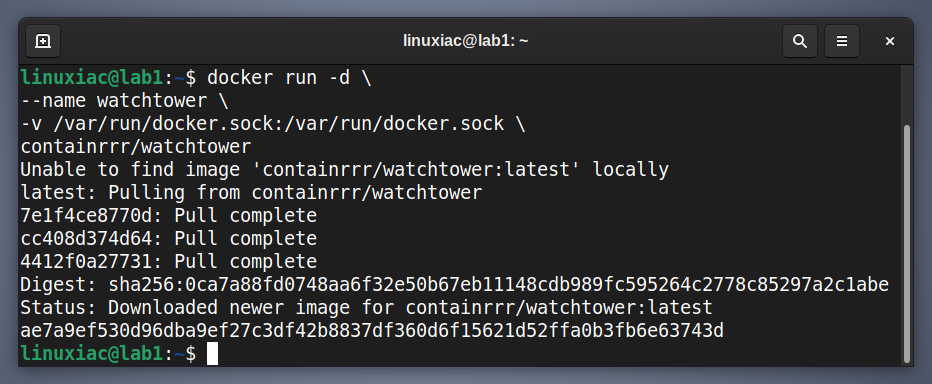Click the terminal vertical scrollbar
This screenshot has height=384, width=932.
pos(906,244)
